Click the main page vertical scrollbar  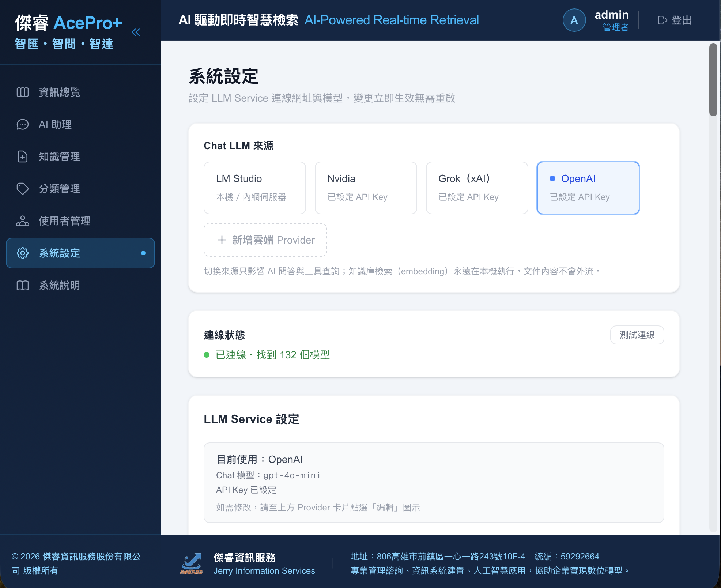tap(713, 80)
